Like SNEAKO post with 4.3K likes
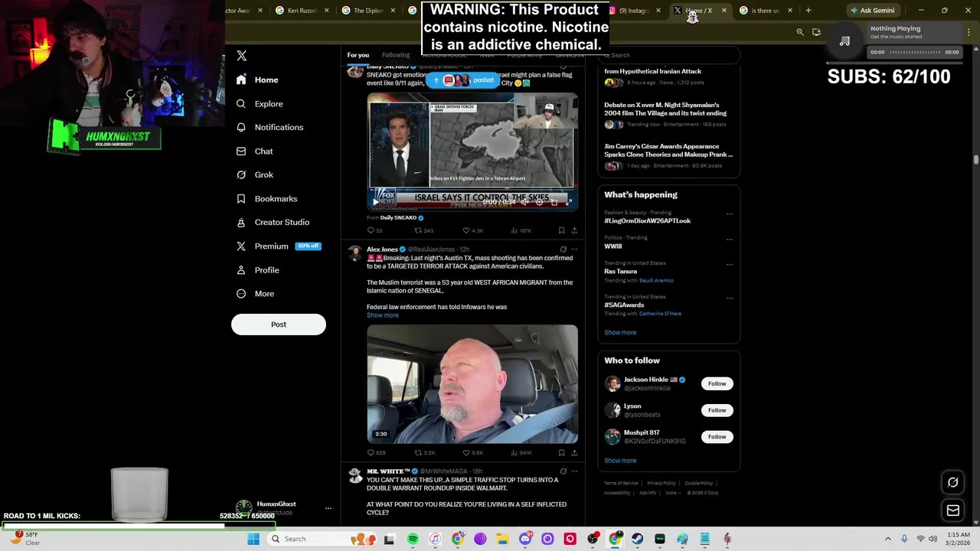The image size is (980, 551). point(472,230)
